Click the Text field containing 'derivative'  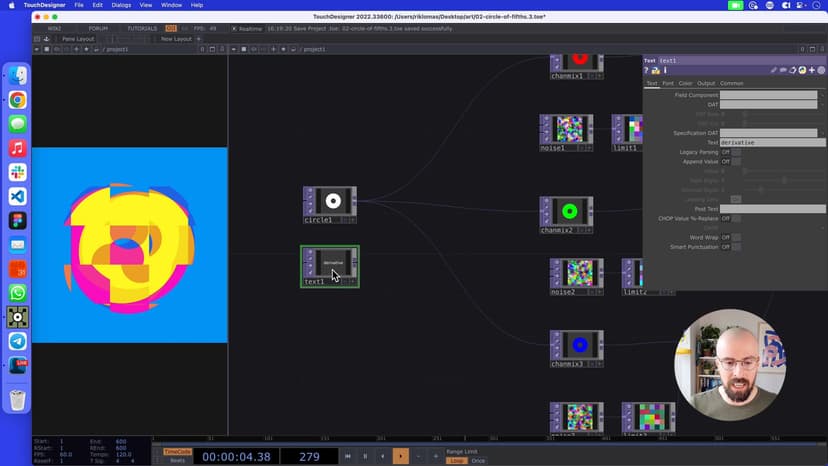tap(771, 143)
